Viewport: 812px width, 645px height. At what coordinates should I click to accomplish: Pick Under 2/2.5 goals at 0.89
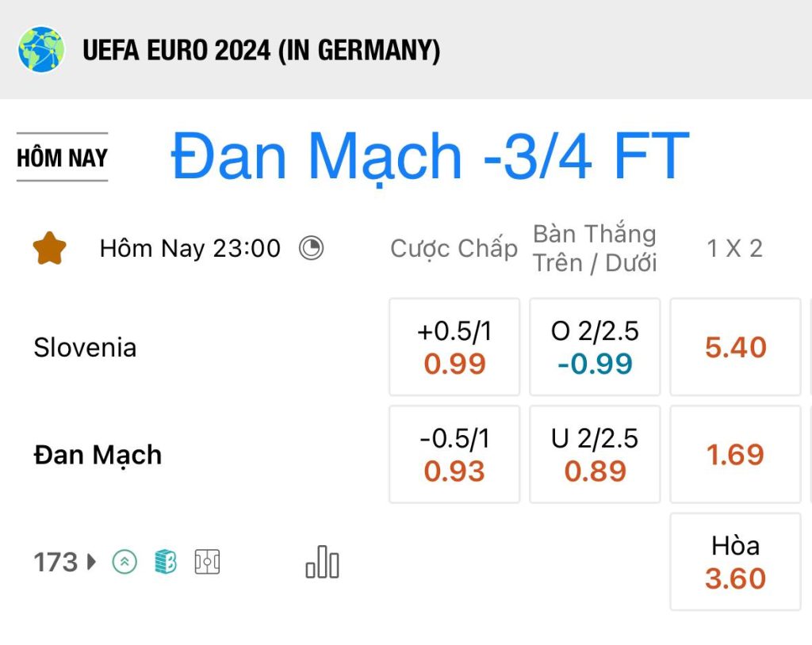[x=595, y=455]
